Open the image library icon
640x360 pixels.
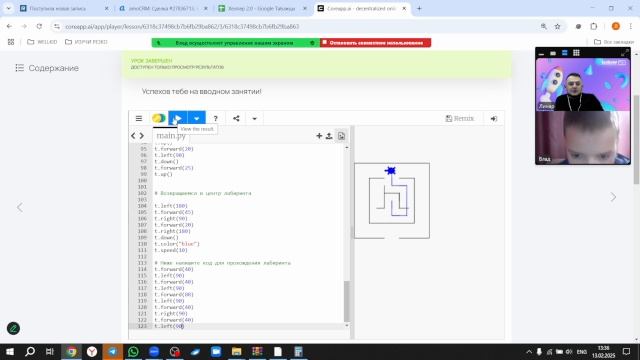pos(341,136)
